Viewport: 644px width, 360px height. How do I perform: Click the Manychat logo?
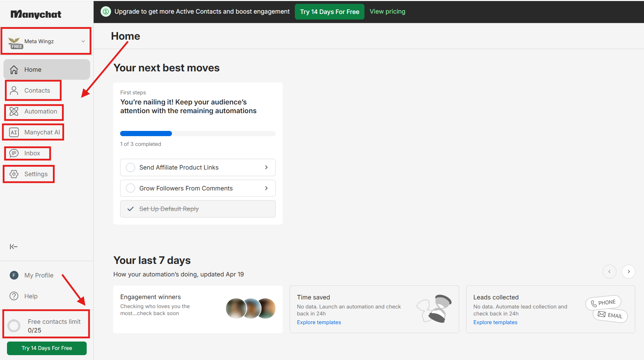(36, 14)
